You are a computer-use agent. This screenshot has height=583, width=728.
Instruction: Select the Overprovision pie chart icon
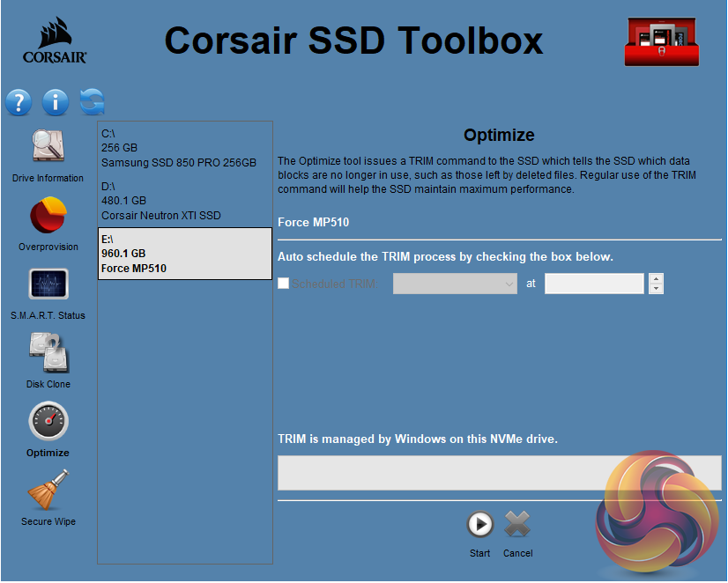tap(48, 217)
